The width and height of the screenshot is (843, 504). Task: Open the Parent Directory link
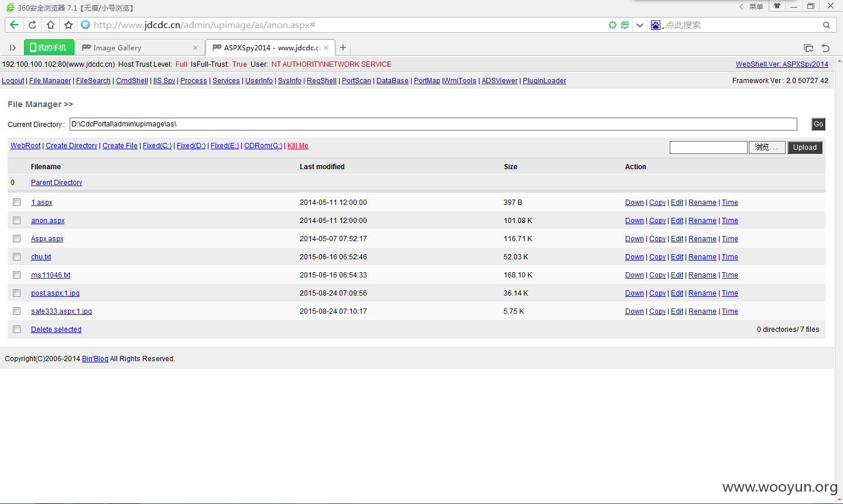(56, 183)
